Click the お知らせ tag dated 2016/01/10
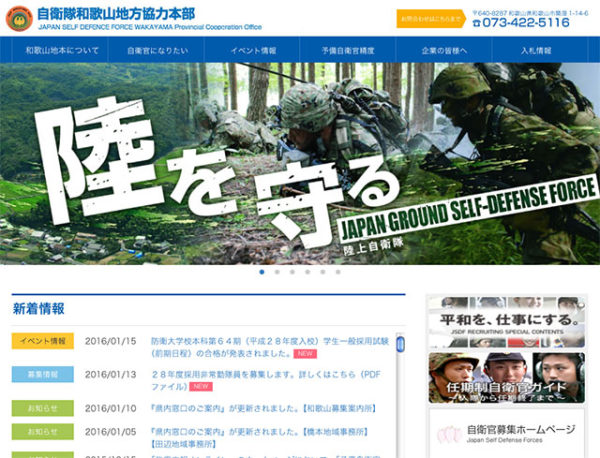 [42, 408]
